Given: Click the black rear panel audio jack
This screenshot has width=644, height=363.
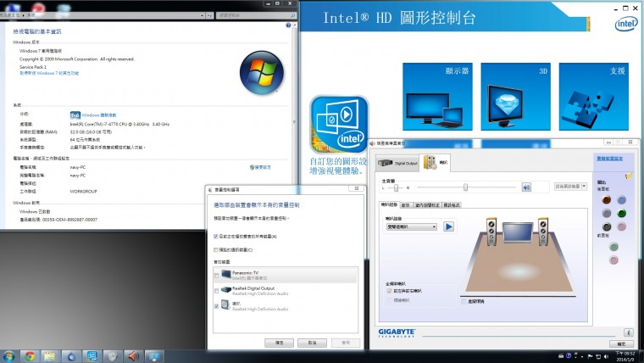Looking at the screenshot, I should coord(606,226).
